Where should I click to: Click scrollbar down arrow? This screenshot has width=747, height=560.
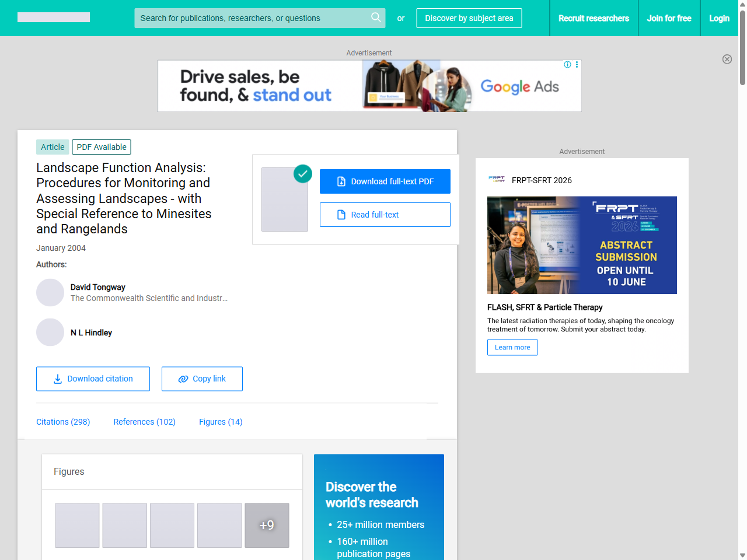click(x=742, y=555)
